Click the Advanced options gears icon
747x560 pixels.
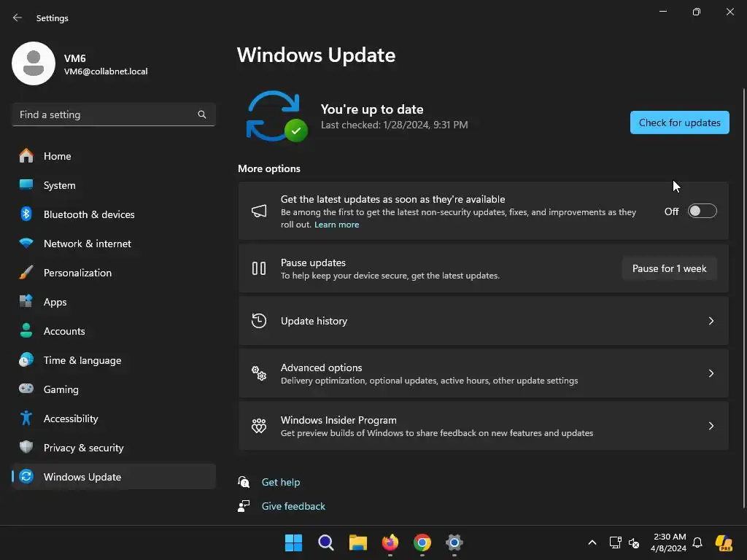click(x=259, y=373)
